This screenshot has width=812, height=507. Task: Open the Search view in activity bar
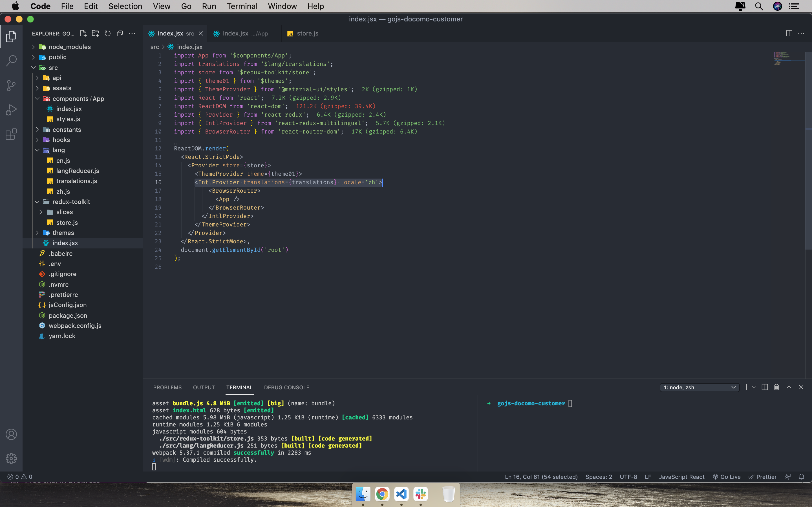11,61
